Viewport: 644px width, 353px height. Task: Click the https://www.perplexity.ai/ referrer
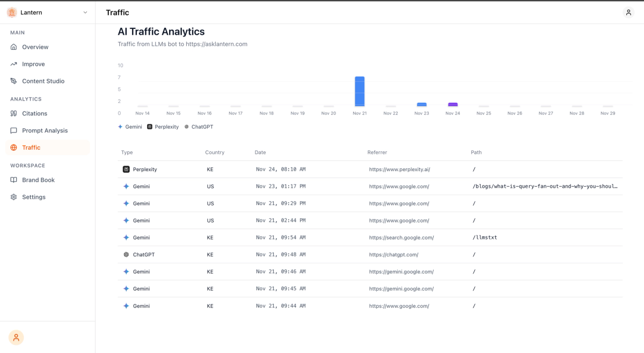pyautogui.click(x=399, y=170)
